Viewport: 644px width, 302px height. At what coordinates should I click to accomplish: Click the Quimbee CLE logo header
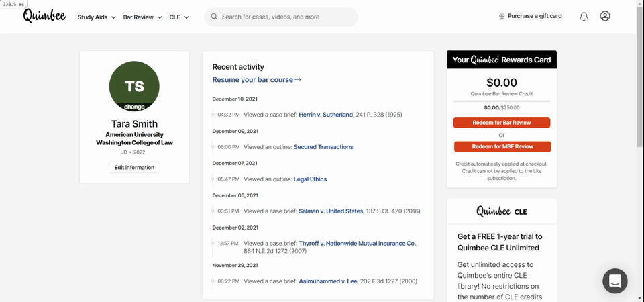tap(502, 211)
